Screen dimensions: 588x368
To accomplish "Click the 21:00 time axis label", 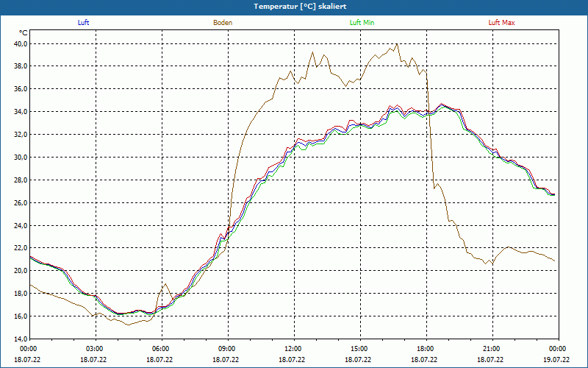I will [491, 349].
